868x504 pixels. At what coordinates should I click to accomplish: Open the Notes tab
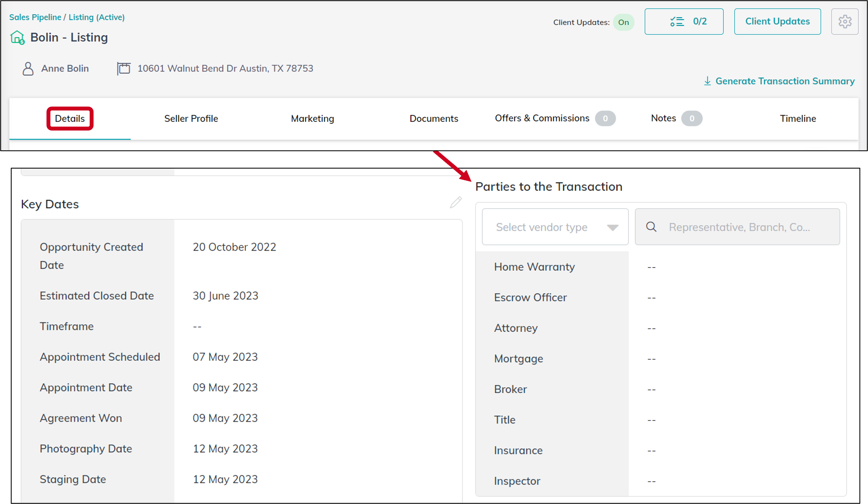pos(676,119)
